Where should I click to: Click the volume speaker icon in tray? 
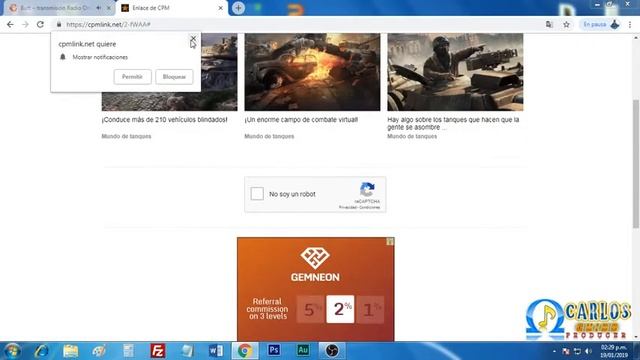coord(588,351)
